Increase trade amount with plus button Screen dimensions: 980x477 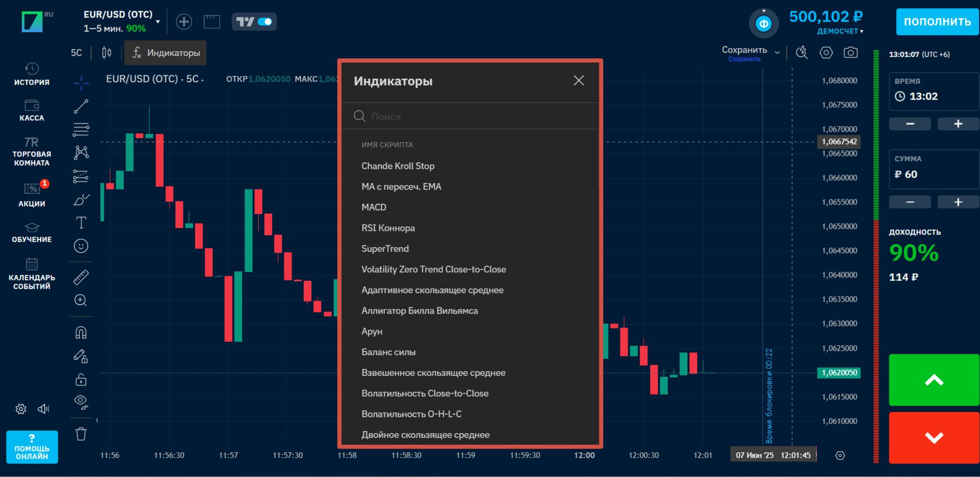tap(958, 202)
